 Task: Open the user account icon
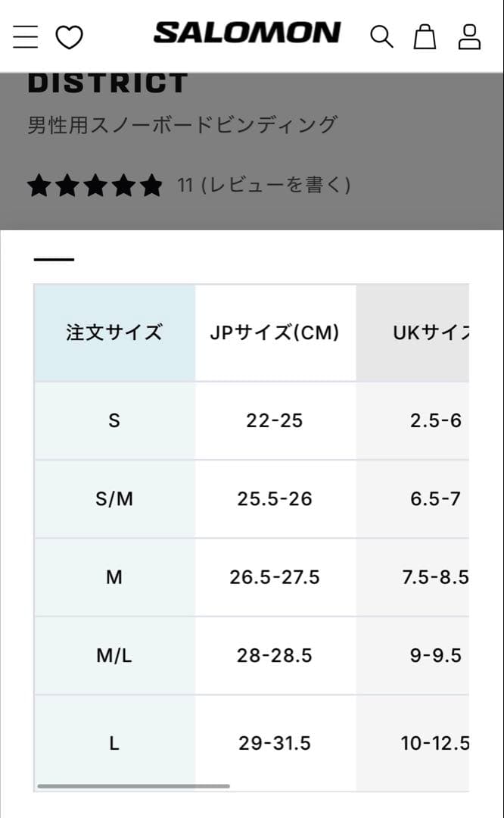pos(469,36)
